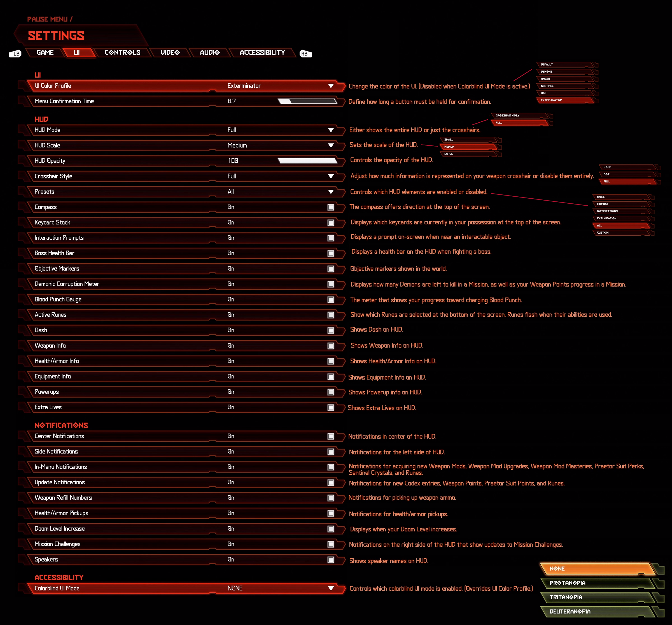The image size is (672, 625).
Task: Pick the SMALL HUD scale option
Action: (x=468, y=140)
